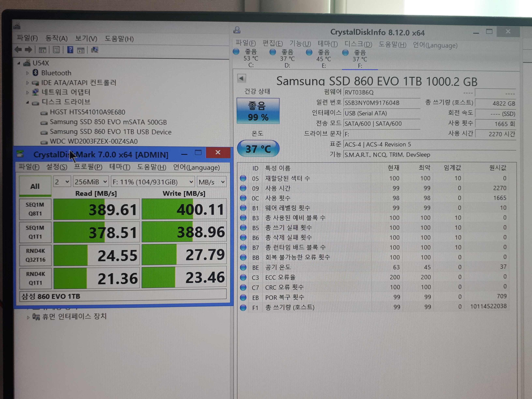Click status dot for BE temperature row

click(243, 267)
